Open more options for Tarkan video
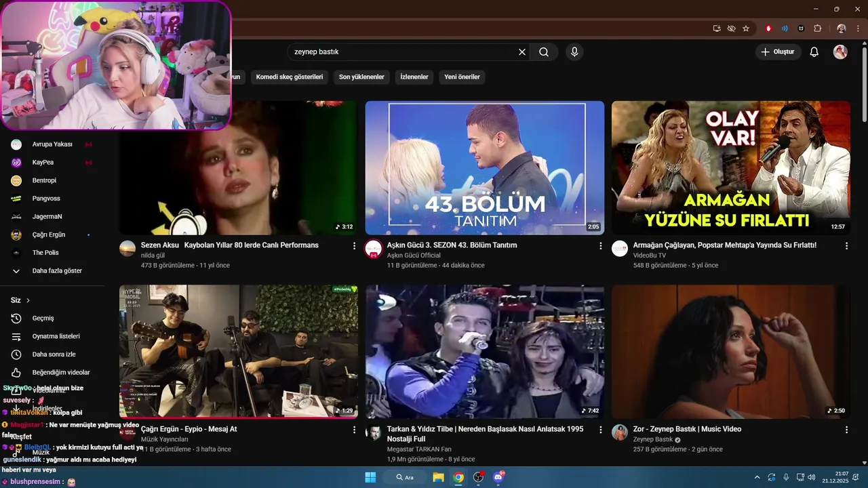 (x=600, y=430)
